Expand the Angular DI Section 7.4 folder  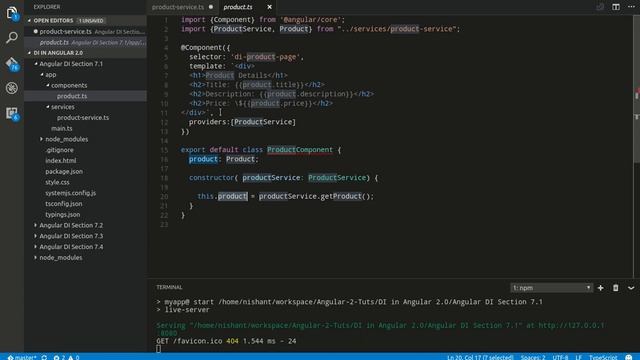coord(36,247)
